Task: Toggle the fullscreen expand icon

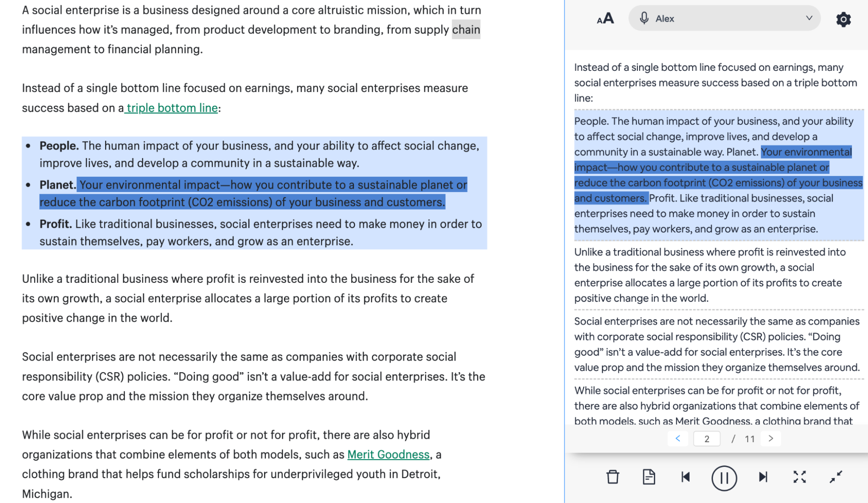Action: point(799,477)
